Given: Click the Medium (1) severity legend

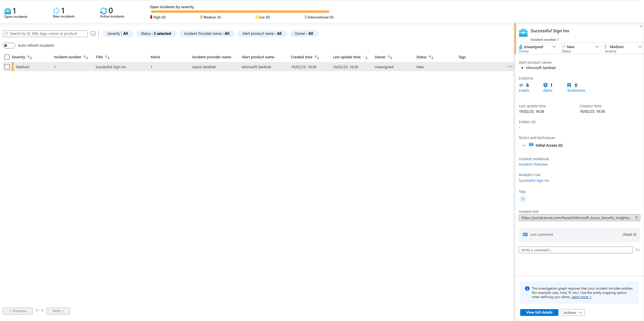Looking at the screenshot, I should pyautogui.click(x=211, y=17).
